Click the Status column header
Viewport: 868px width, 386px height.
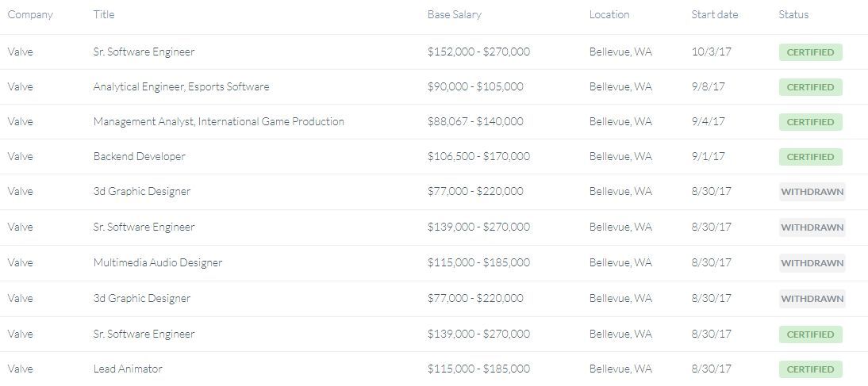pos(793,14)
